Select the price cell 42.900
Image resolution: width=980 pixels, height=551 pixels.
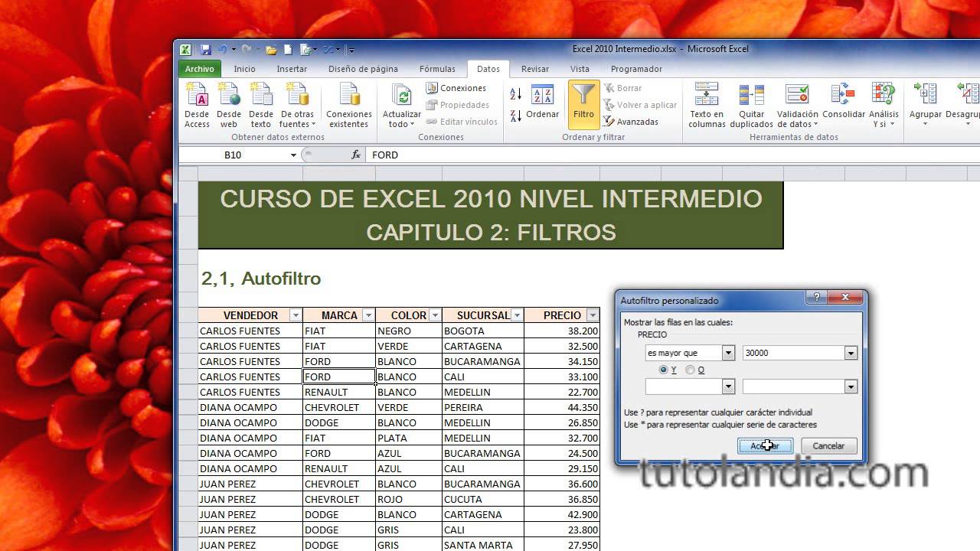[x=562, y=514]
